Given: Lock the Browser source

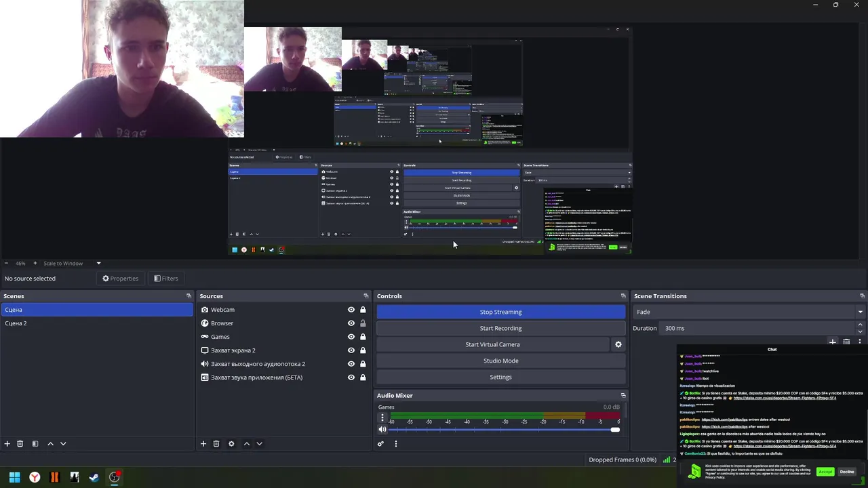Looking at the screenshot, I should [363, 323].
